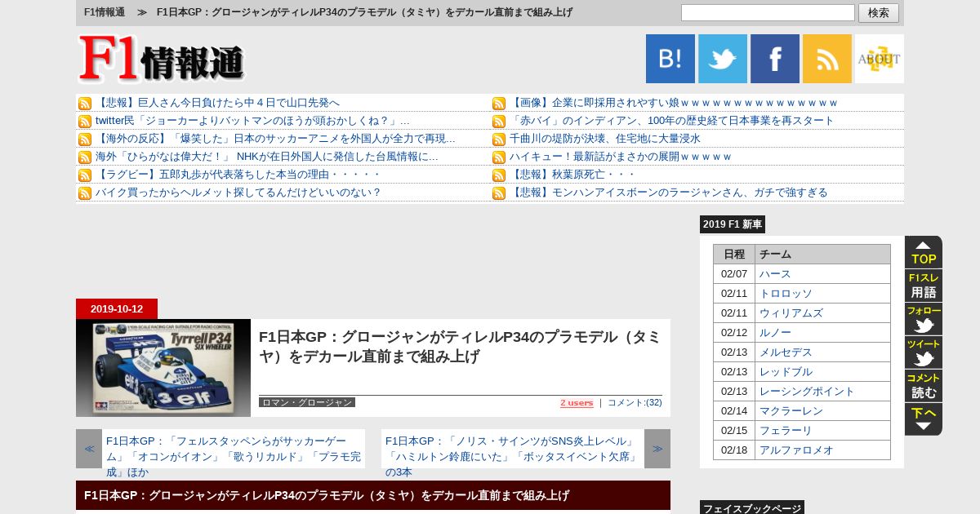Screen dimensions: 980x514
Task: Open the Tyrrell P34 model thumbnail
Action: point(163,368)
